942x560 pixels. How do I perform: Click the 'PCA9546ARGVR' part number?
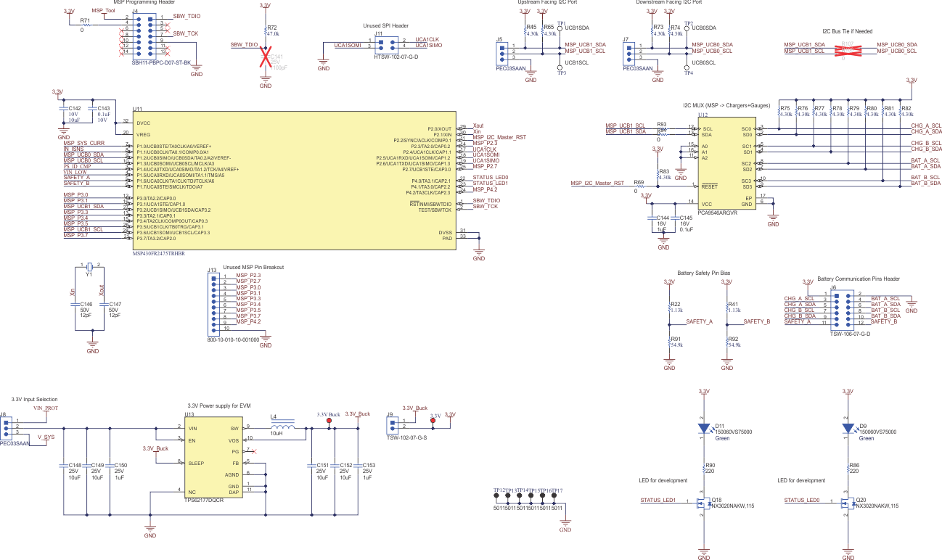pos(718,213)
